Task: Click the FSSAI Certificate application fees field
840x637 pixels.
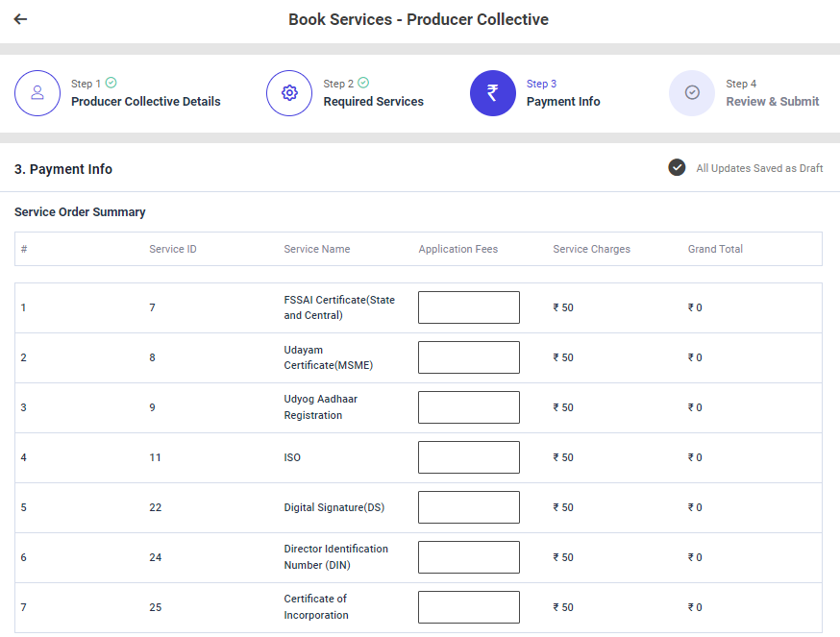Action: tap(468, 307)
